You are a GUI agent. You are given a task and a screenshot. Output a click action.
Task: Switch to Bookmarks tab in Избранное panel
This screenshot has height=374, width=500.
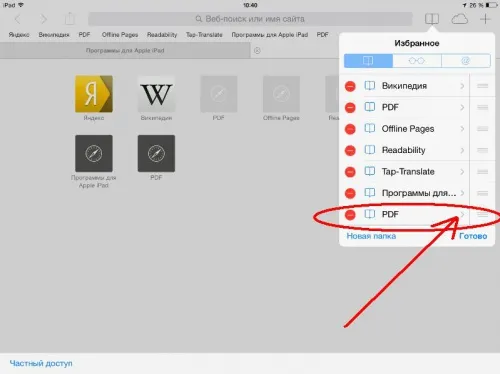[368, 61]
